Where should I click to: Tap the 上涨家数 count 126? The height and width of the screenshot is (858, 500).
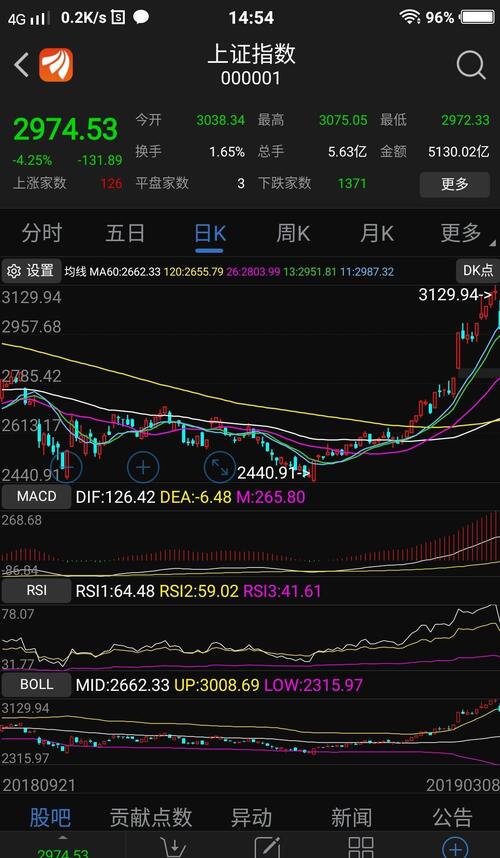(x=111, y=183)
